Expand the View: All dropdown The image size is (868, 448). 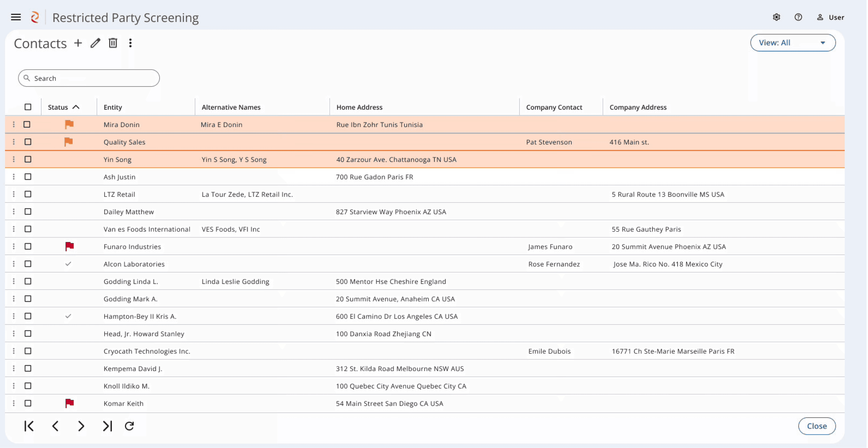[x=792, y=43]
